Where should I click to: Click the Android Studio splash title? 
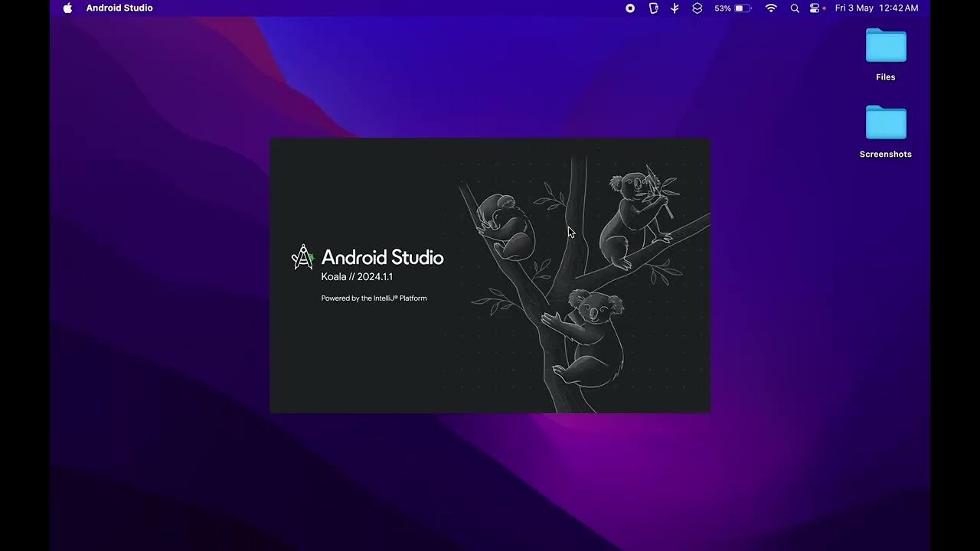click(x=382, y=257)
